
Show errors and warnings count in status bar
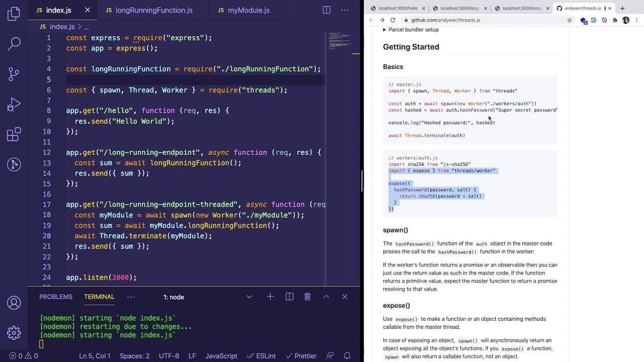tap(24, 355)
